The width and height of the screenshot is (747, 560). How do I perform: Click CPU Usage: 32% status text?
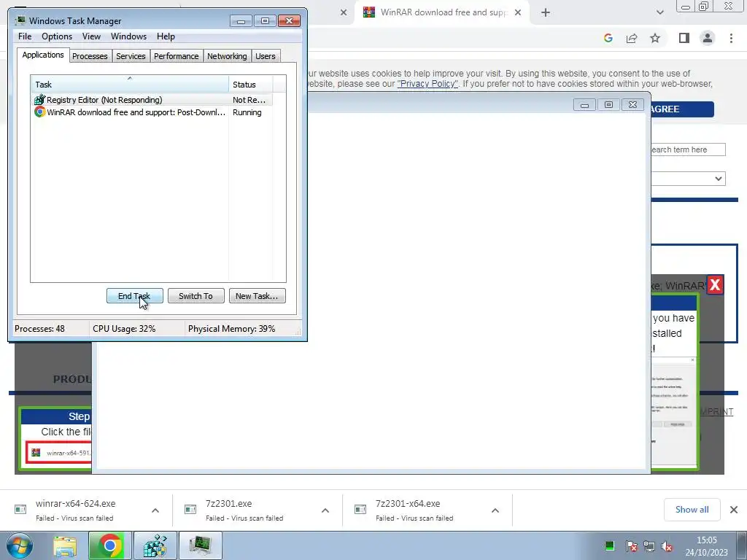click(124, 329)
